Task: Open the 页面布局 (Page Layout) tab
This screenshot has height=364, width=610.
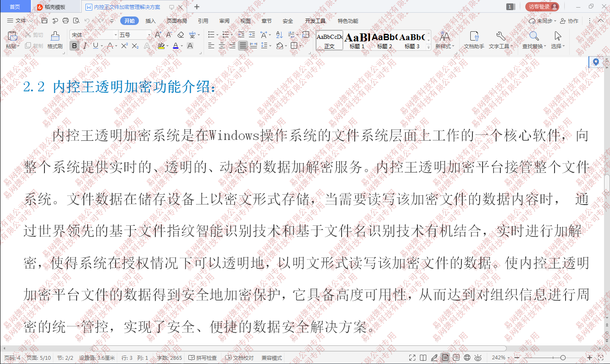Action: click(x=177, y=21)
